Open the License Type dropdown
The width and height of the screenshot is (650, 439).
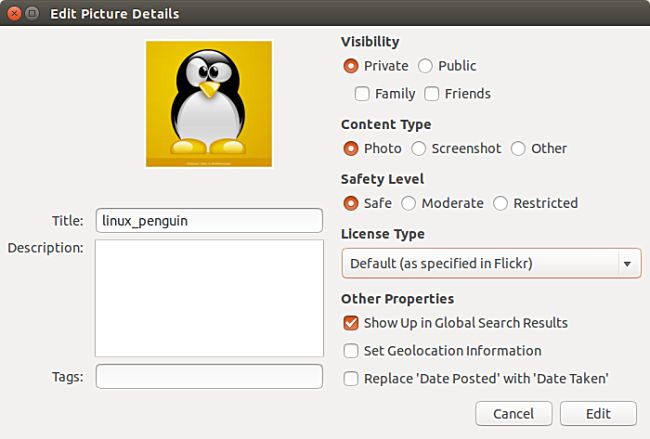tap(491, 264)
